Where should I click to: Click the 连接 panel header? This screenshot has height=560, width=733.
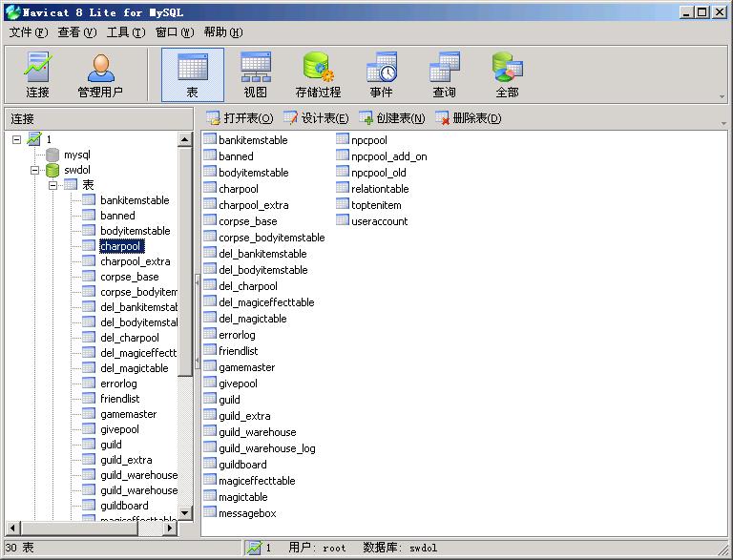(x=98, y=118)
